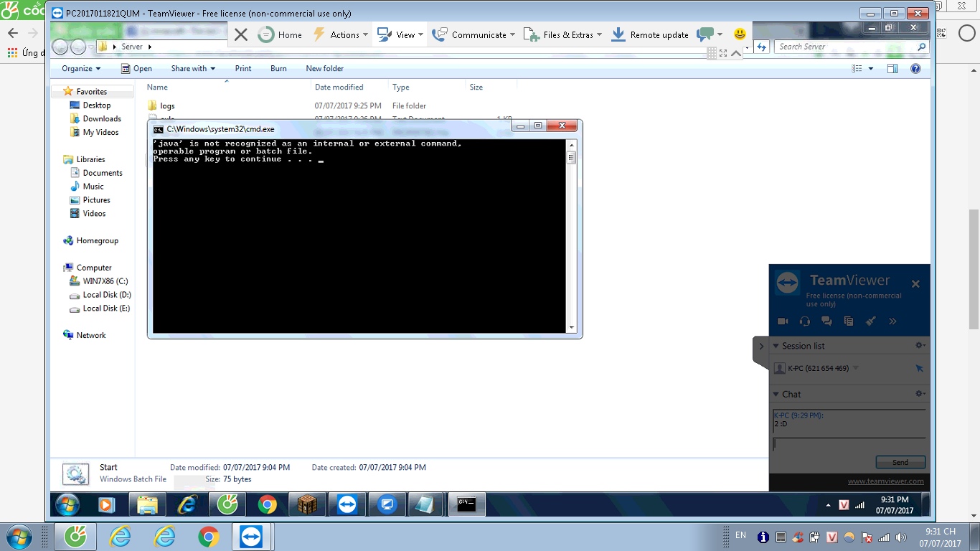Open the Share with dropdown
Viewport: 980px width, 551px height.
coord(193,69)
